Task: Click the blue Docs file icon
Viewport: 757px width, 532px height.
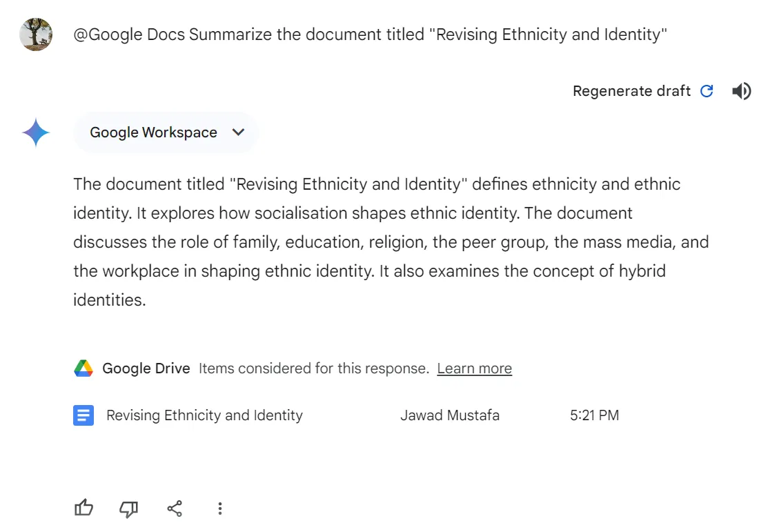Action: click(x=83, y=415)
